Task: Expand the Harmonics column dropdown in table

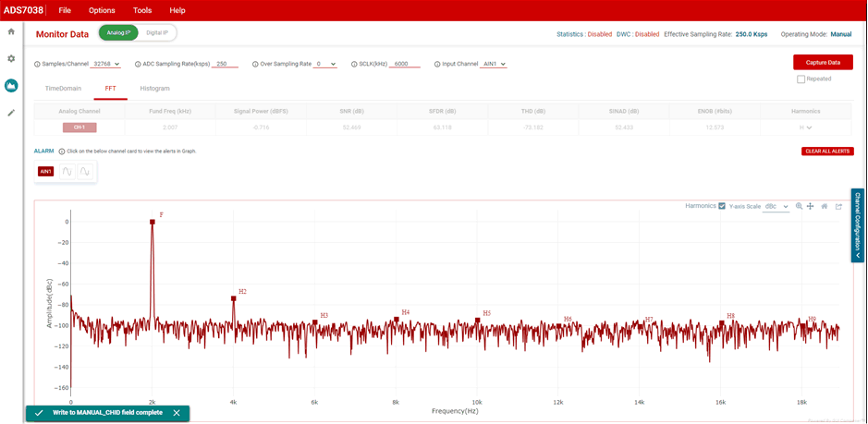Action: click(x=805, y=127)
